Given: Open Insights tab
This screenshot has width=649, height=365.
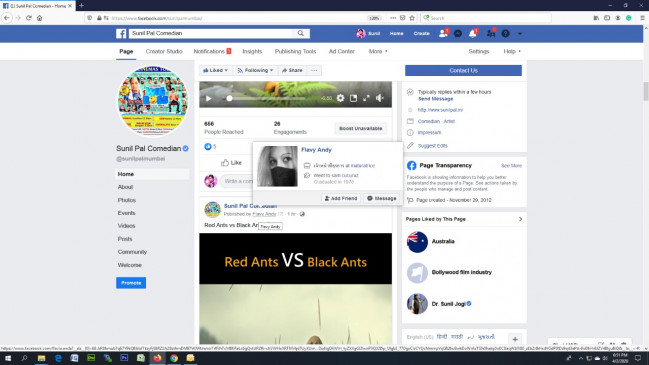Looking at the screenshot, I should (x=252, y=51).
